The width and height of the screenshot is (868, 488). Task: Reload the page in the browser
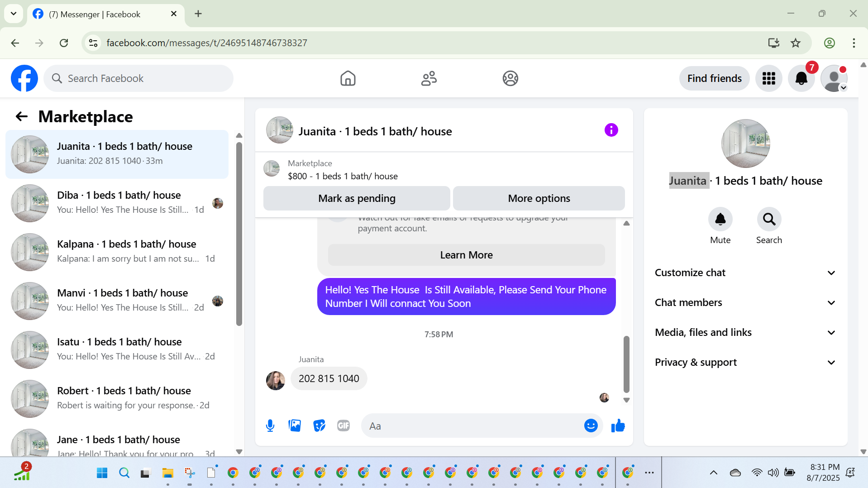(64, 43)
